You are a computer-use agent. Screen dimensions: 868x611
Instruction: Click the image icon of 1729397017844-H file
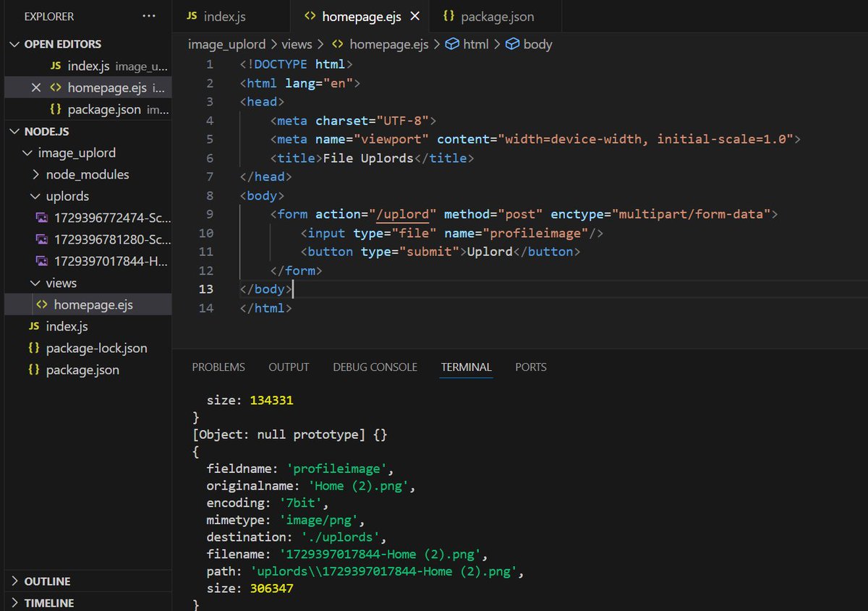point(41,261)
